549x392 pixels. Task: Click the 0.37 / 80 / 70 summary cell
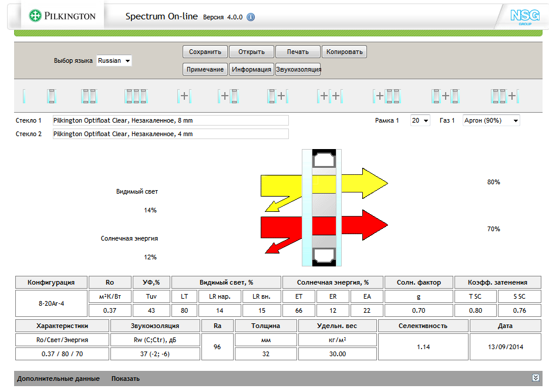pyautogui.click(x=62, y=354)
